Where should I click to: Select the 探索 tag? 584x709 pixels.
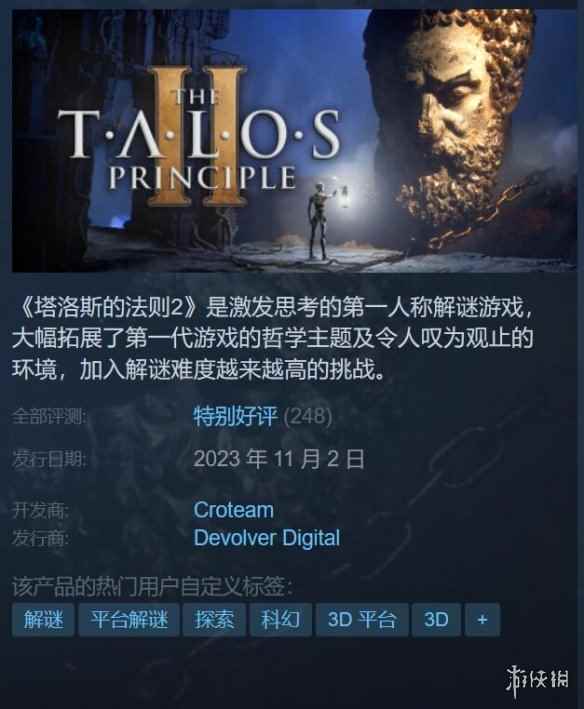[214, 619]
